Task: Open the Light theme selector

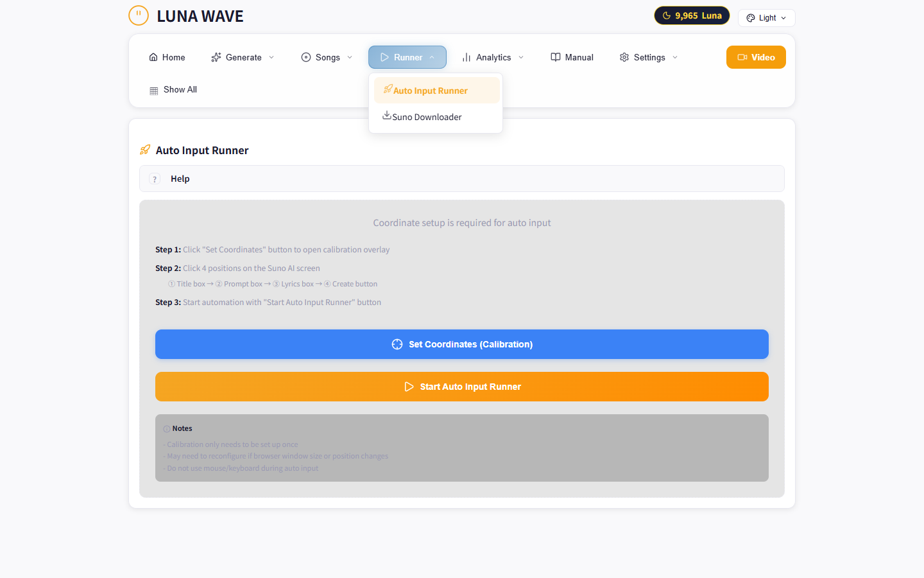Action: [766, 17]
